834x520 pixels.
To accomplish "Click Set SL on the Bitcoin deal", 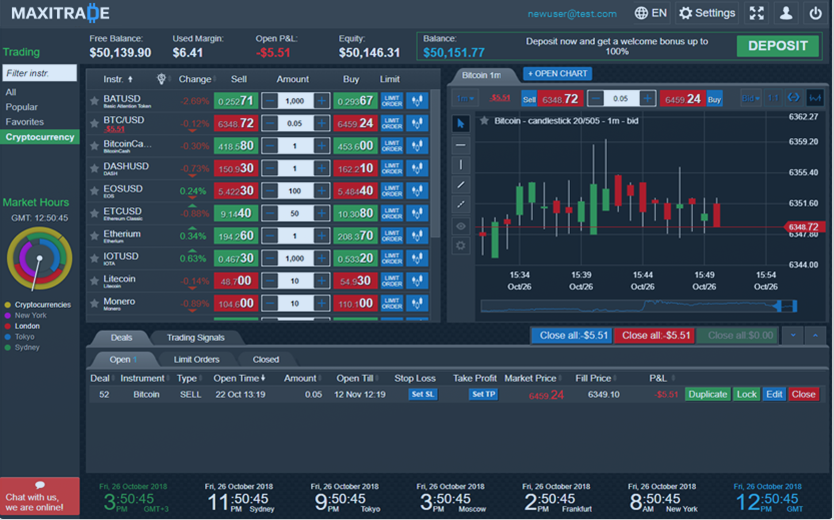I will click(423, 394).
